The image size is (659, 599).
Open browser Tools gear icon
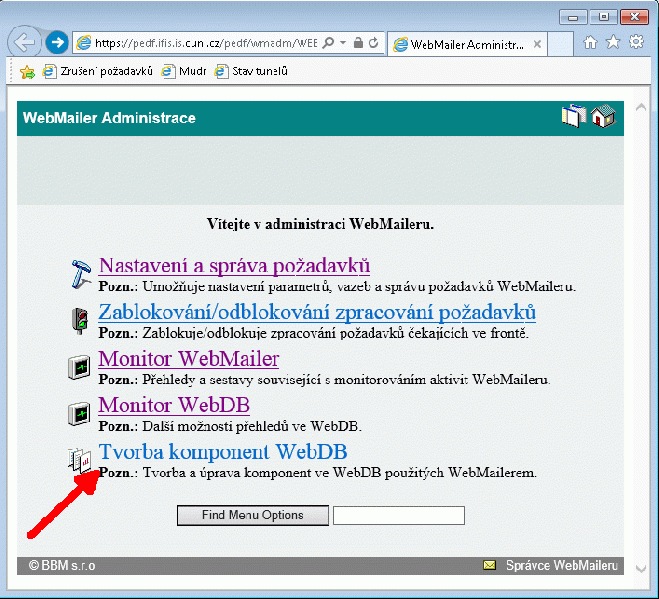(636, 41)
